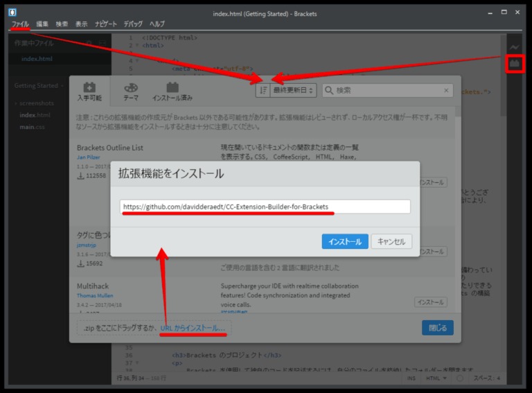Click the 検索 extension search field
The height and width of the screenshot is (393, 532).
pyautogui.click(x=388, y=90)
